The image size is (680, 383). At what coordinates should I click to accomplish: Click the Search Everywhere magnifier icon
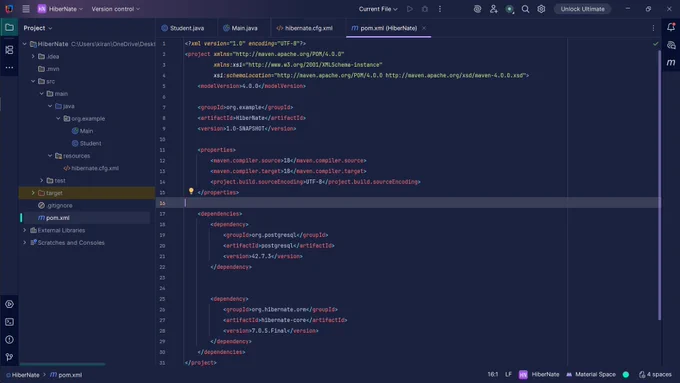[x=525, y=9]
